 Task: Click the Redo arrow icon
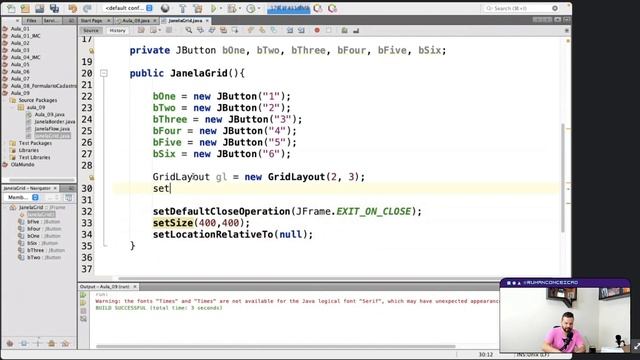coord(87,8)
